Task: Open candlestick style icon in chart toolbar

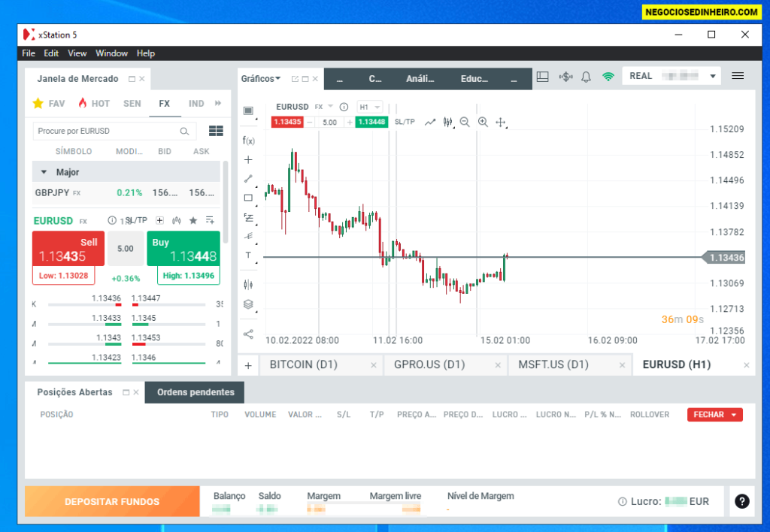Action: click(x=448, y=122)
